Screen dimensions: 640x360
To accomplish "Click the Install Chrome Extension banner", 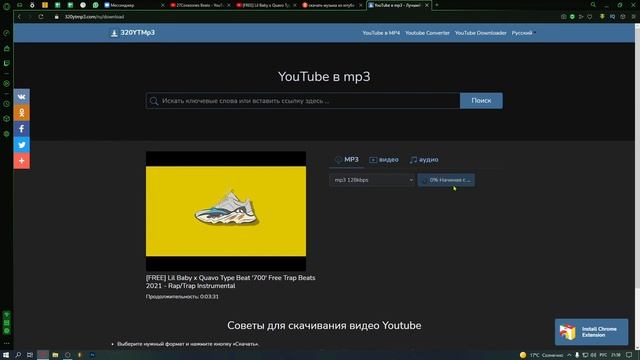I will [x=591, y=332].
